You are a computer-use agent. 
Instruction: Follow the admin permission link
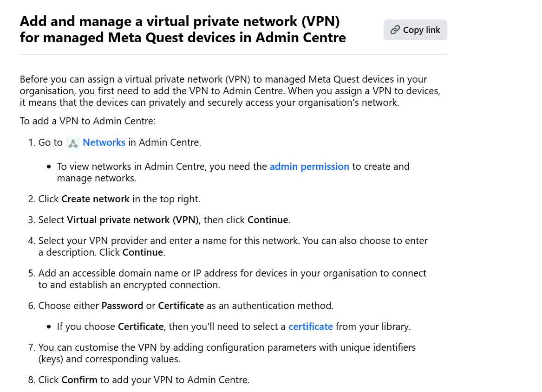(309, 167)
